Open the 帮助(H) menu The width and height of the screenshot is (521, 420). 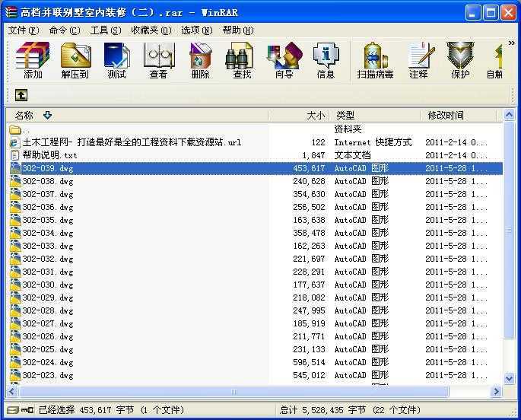point(238,30)
